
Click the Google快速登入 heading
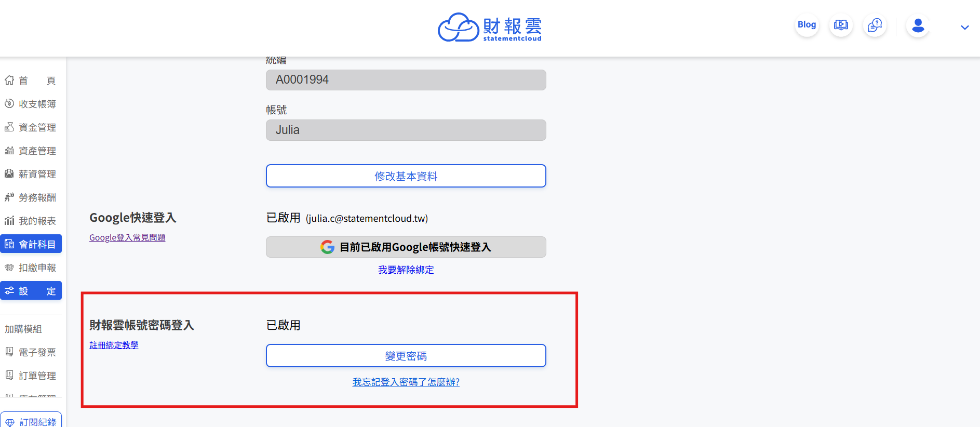click(133, 218)
